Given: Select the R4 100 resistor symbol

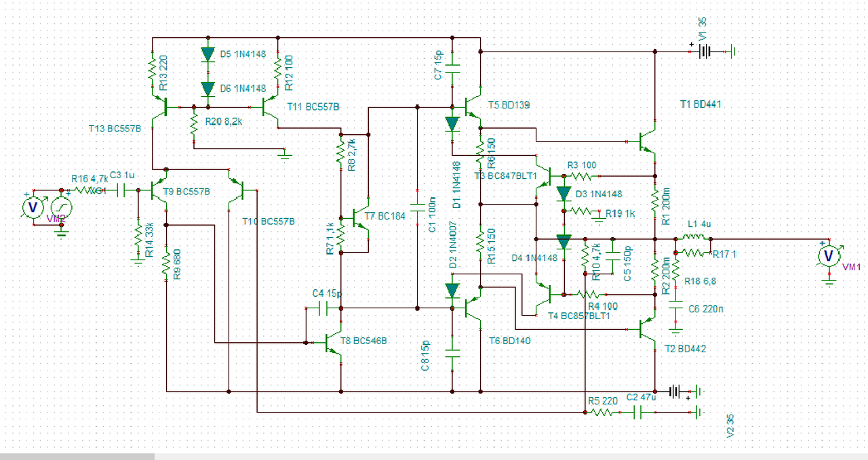Looking at the screenshot, I should click(x=590, y=295).
